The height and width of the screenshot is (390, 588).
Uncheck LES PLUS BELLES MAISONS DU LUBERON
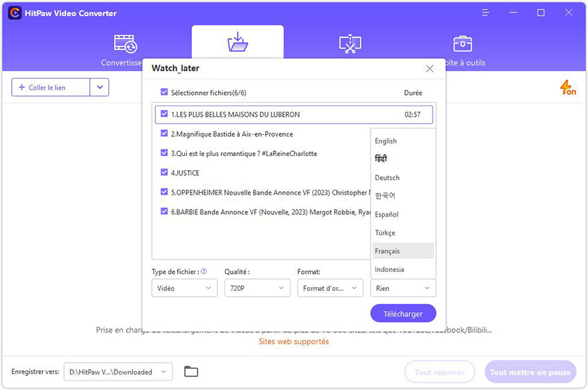(x=164, y=114)
